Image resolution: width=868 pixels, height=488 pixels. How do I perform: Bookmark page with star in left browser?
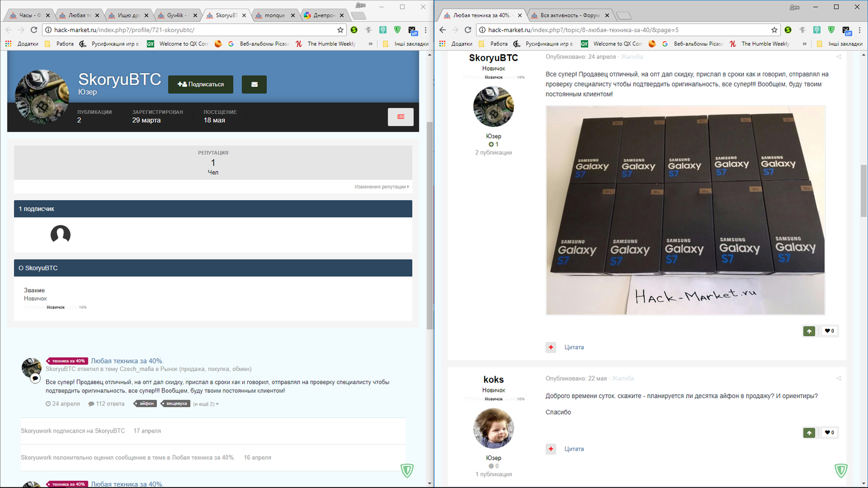340,30
